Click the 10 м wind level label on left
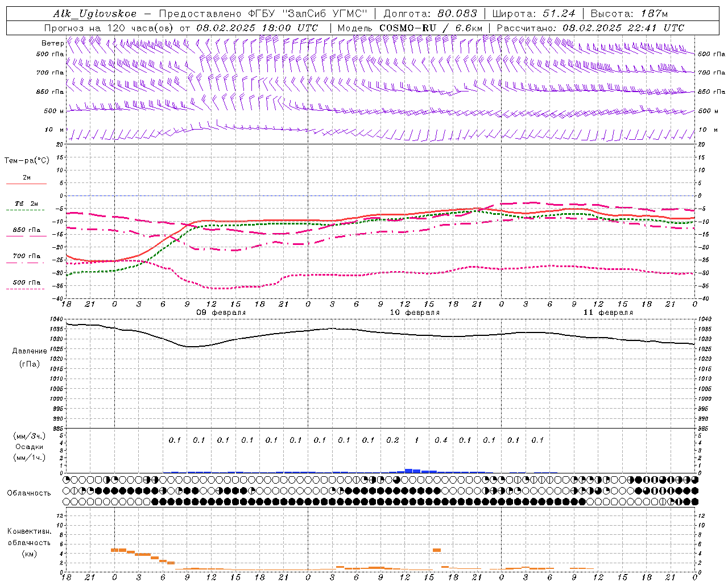The width and height of the screenshot is (728, 582). coord(54,130)
